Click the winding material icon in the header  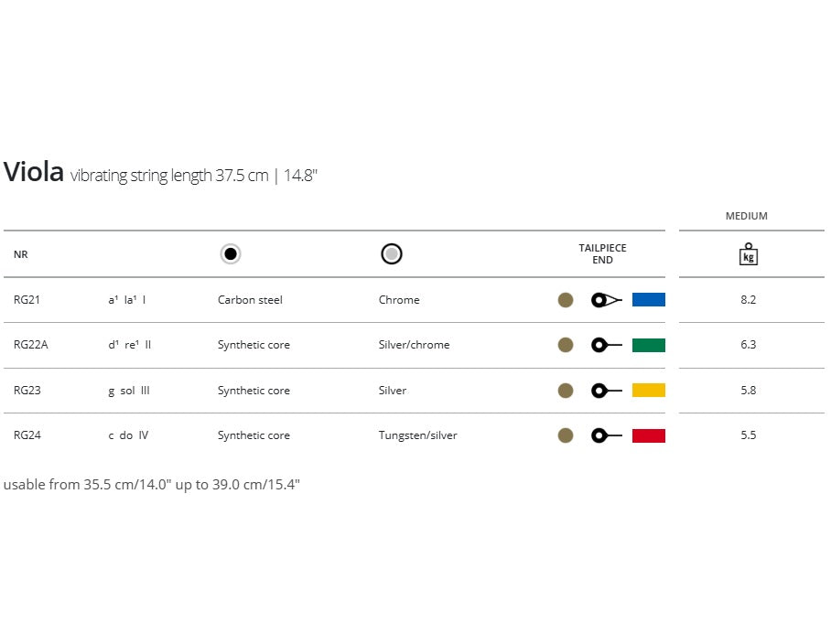pyautogui.click(x=392, y=254)
